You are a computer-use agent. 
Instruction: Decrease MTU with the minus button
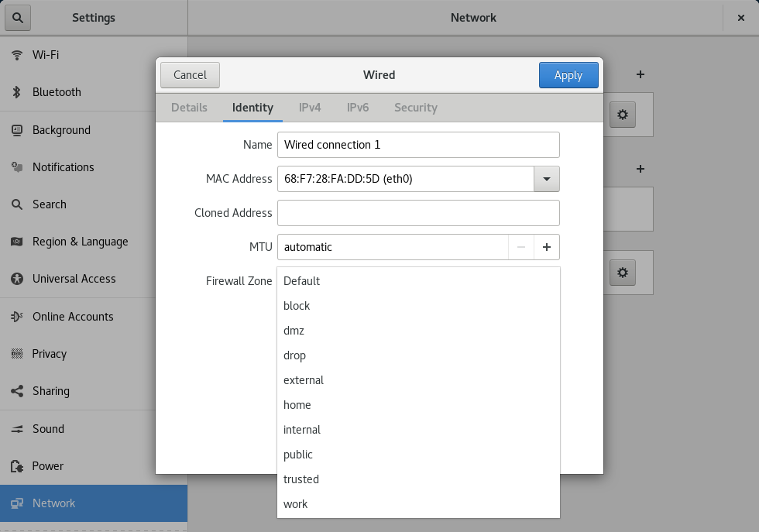(521, 247)
